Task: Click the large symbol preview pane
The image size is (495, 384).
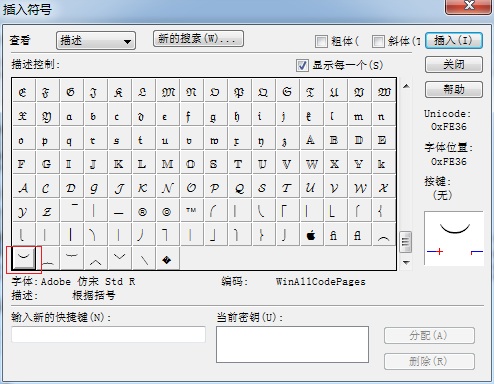Action: [454, 238]
